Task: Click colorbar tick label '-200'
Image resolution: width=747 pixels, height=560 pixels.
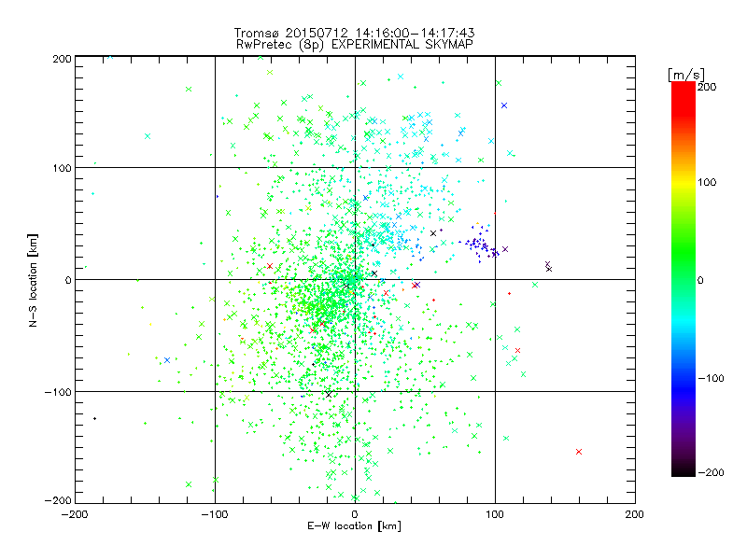Action: click(x=711, y=472)
